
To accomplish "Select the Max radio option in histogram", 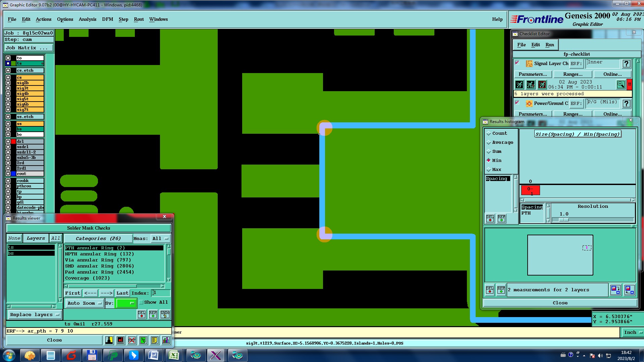I will point(489,170).
